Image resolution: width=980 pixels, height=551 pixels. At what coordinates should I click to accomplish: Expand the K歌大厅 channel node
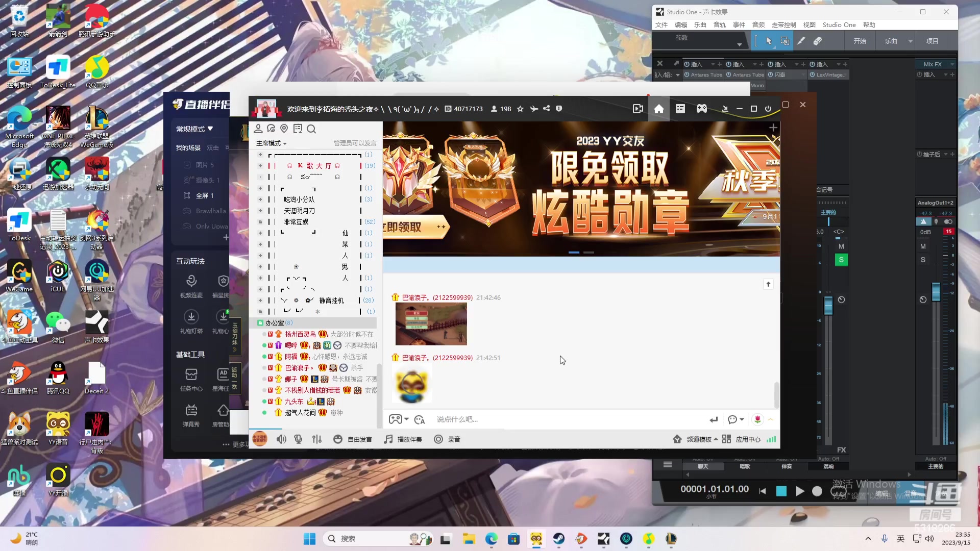(260, 166)
